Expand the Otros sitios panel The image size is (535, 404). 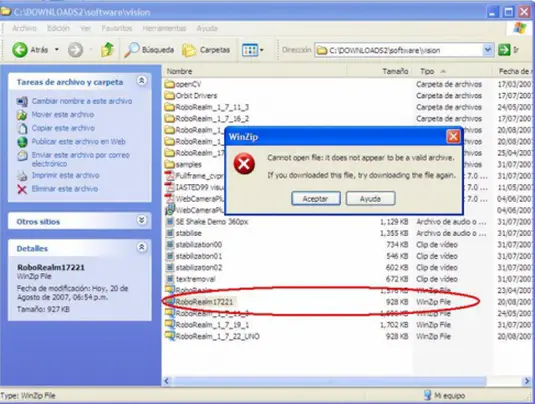tap(142, 220)
